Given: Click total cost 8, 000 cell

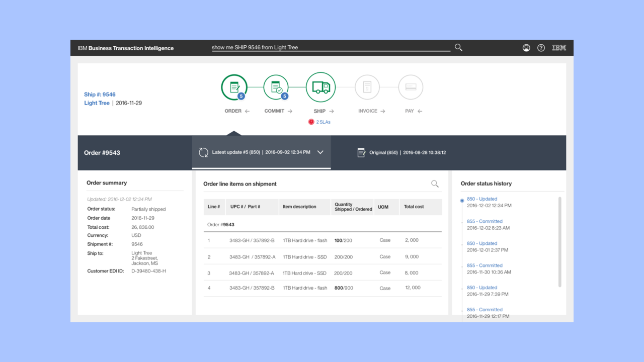Looking at the screenshot, I should click(412, 273).
